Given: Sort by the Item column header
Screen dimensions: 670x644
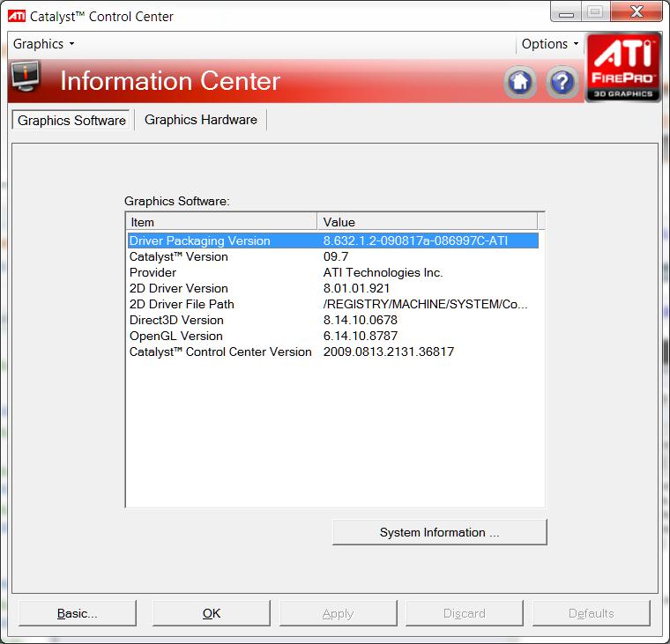Looking at the screenshot, I should coord(222,222).
